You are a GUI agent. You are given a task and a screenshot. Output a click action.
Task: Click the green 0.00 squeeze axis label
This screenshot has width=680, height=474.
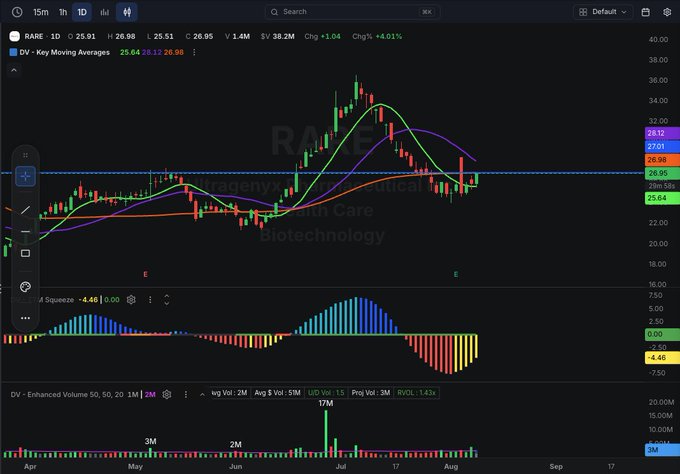click(662, 334)
